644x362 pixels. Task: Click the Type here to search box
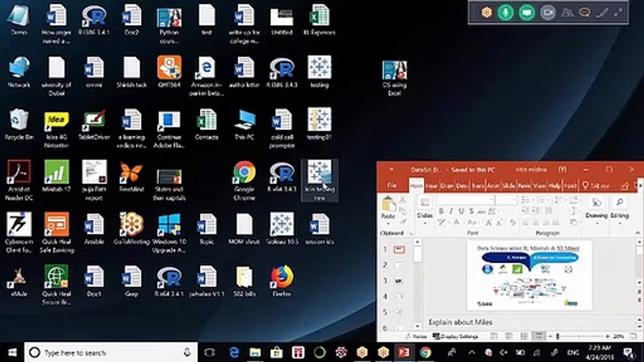coord(111,352)
